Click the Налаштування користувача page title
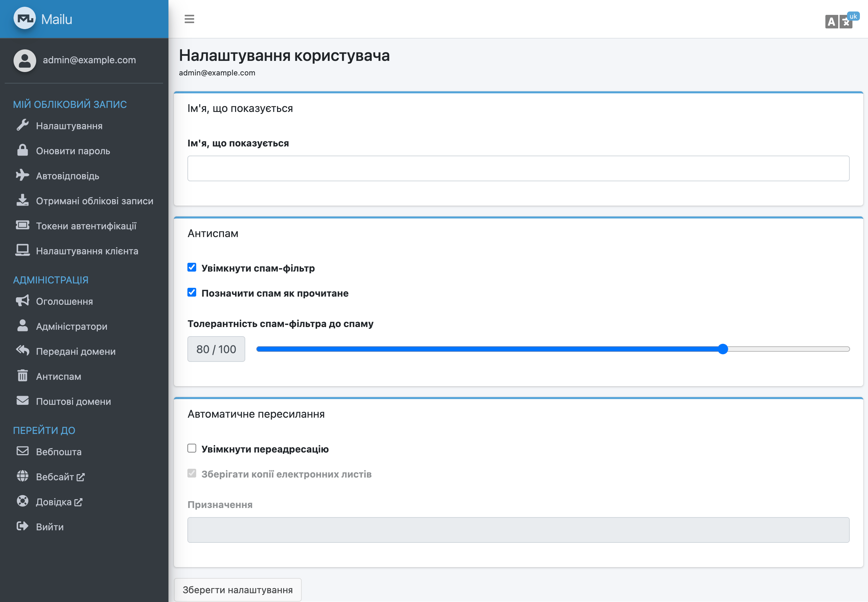The height and width of the screenshot is (602, 868). point(284,55)
